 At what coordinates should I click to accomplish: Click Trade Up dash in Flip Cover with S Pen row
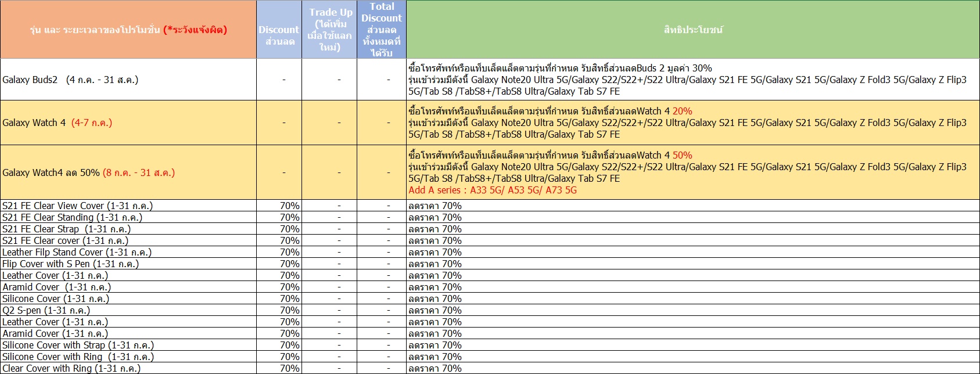[x=329, y=264]
